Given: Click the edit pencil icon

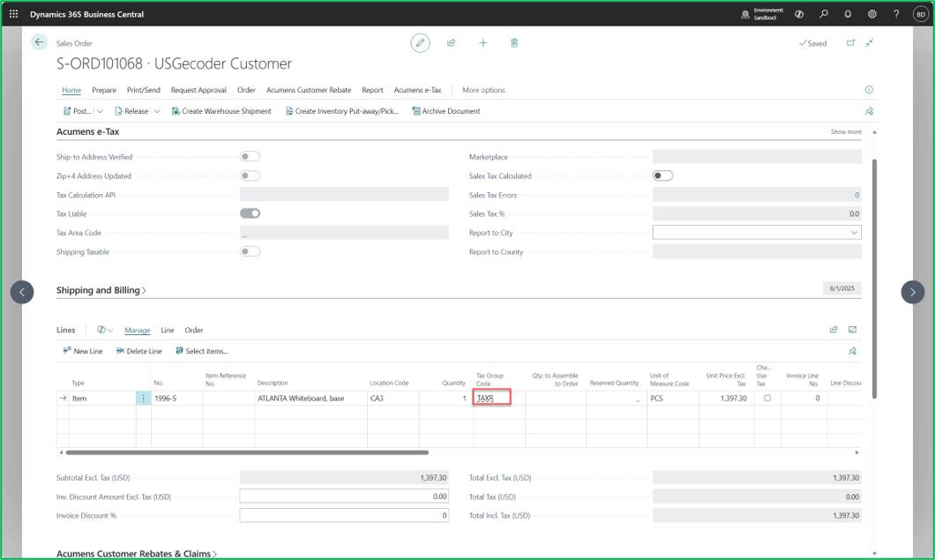Looking at the screenshot, I should 420,43.
